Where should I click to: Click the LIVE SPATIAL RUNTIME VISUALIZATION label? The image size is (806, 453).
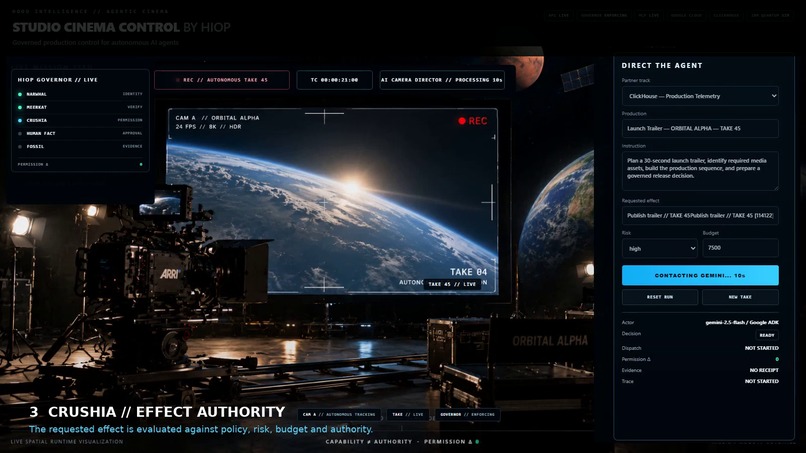point(67,442)
